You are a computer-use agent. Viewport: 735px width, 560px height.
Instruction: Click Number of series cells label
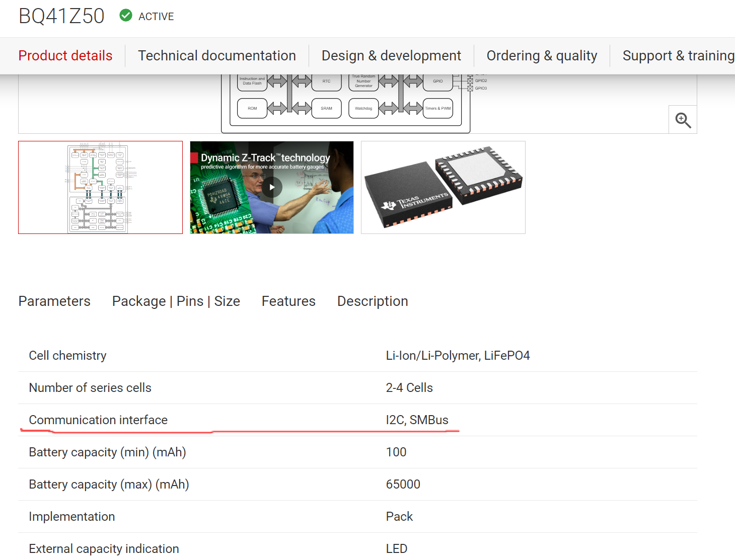tap(90, 387)
